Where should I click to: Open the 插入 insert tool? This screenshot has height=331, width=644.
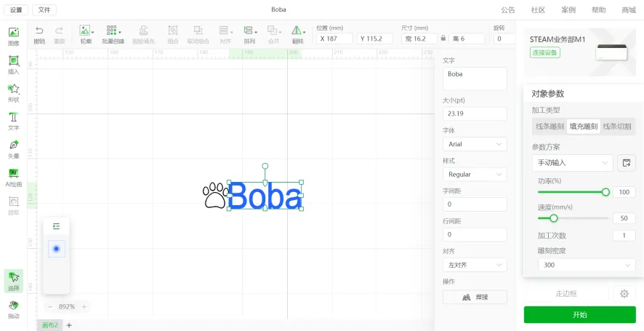tap(14, 65)
